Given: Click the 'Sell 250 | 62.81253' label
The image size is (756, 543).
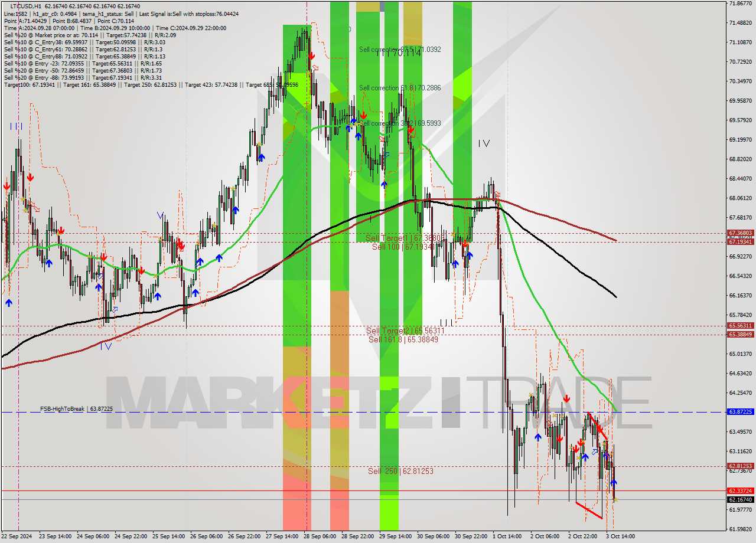Looking at the screenshot, I should pyautogui.click(x=400, y=471).
